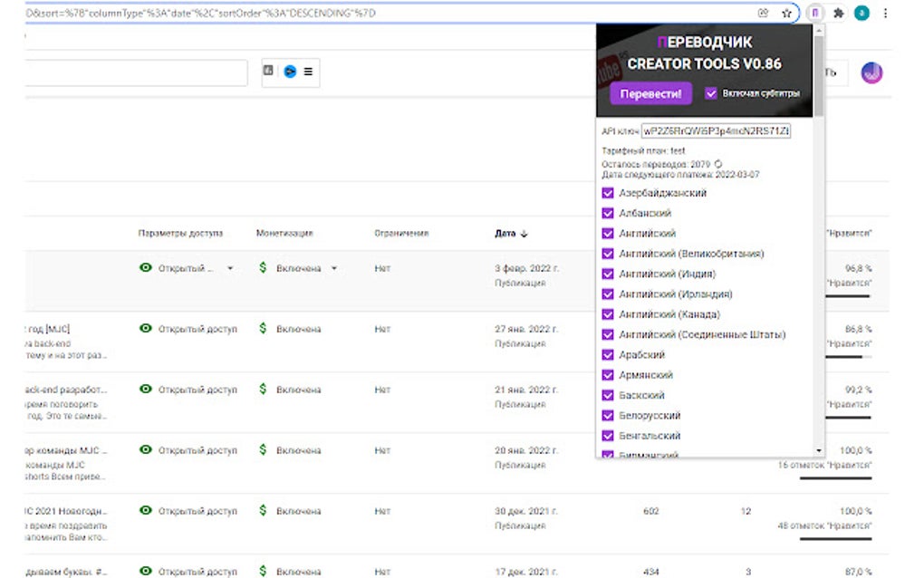Open Chrome's three-dot browser menu
924x578 pixels.
tap(885, 14)
